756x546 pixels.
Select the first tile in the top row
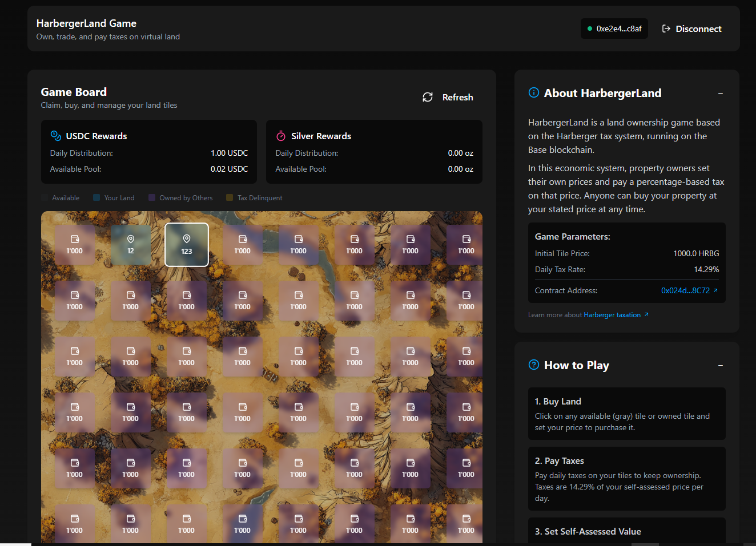tap(75, 245)
